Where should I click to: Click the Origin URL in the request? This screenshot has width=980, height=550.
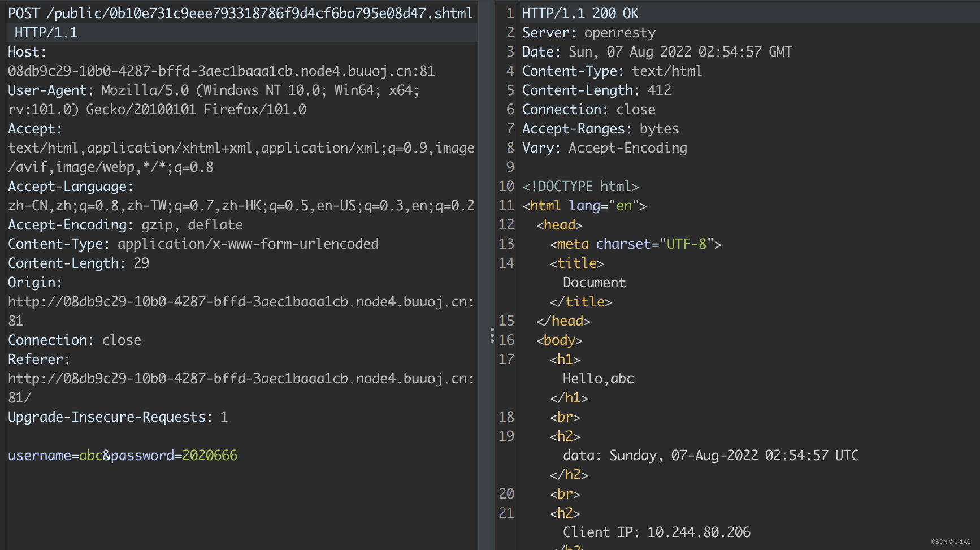240,302
